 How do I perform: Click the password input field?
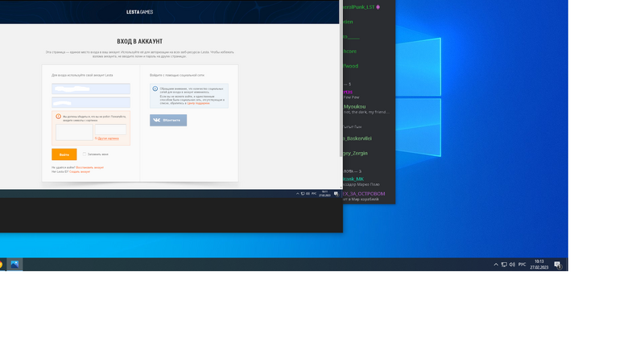click(91, 102)
